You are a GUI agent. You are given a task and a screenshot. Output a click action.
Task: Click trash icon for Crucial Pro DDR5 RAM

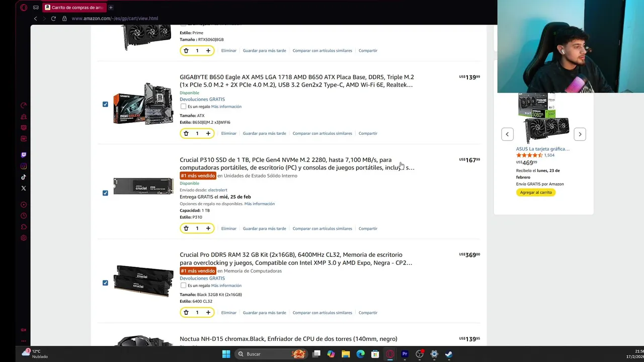[x=186, y=312]
